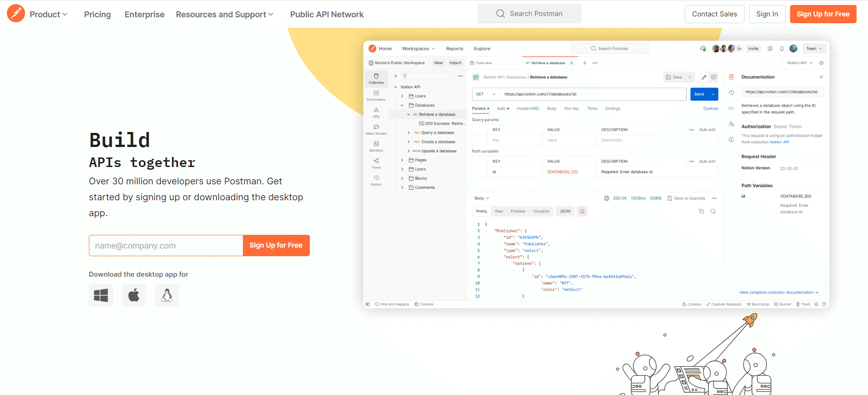Open the Resources and Support dropdown
868x395 pixels.
[x=225, y=14]
